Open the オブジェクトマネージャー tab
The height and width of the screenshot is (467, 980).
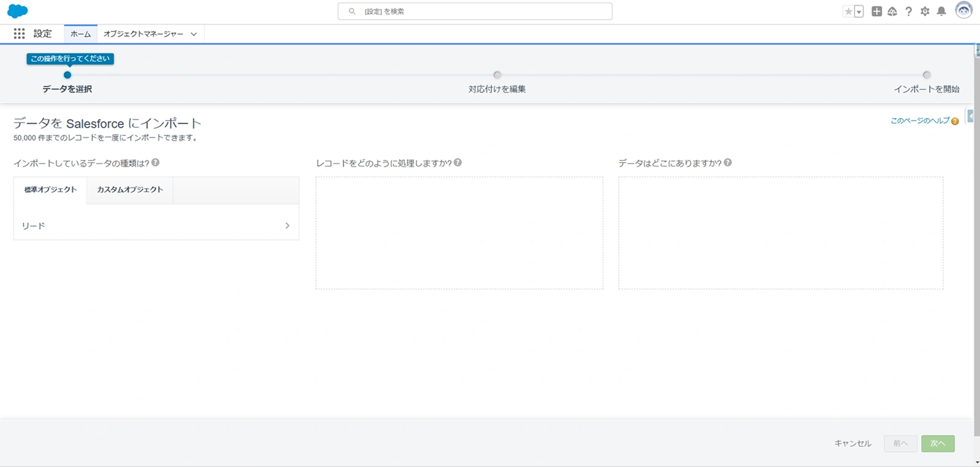point(143,34)
